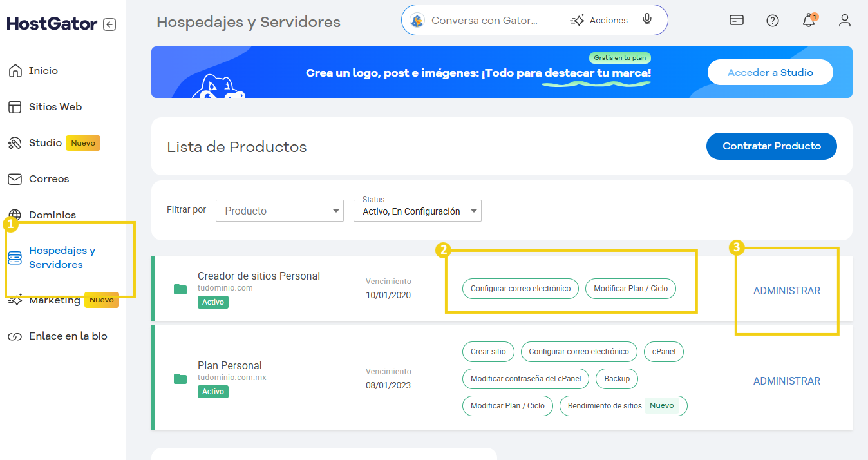This screenshot has width=868, height=460.
Task: Click ADMINISTRAR for Plan Personal
Action: (787, 381)
